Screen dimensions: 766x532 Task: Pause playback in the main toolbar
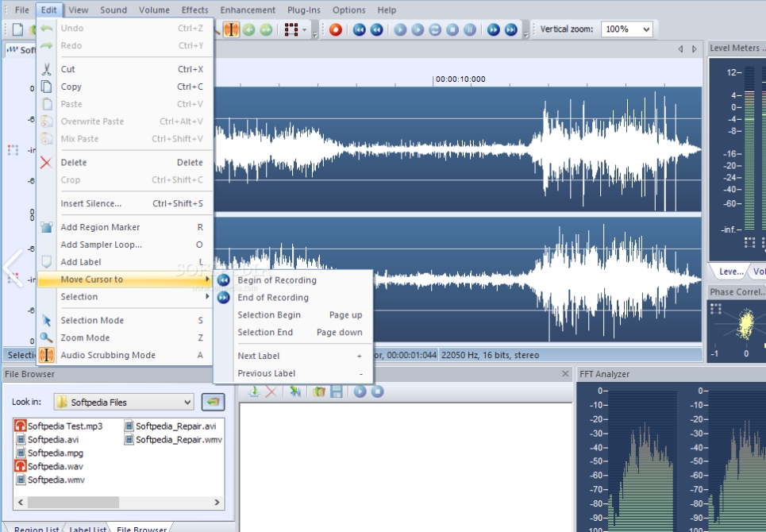coord(469,30)
